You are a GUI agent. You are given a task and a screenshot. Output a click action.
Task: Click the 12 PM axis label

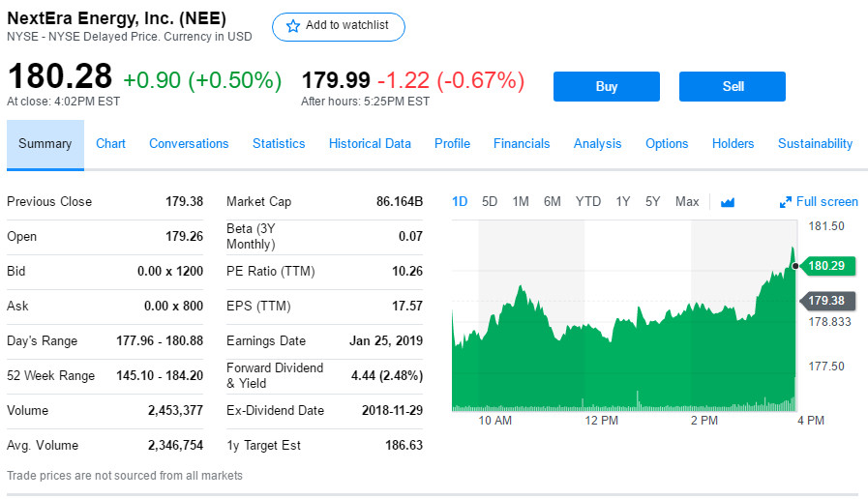point(601,421)
